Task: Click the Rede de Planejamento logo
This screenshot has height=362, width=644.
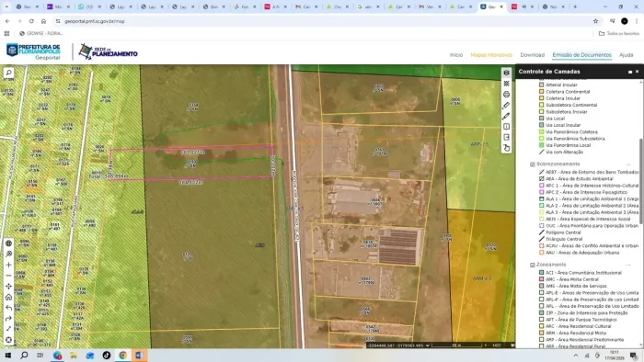Action: coord(109,51)
